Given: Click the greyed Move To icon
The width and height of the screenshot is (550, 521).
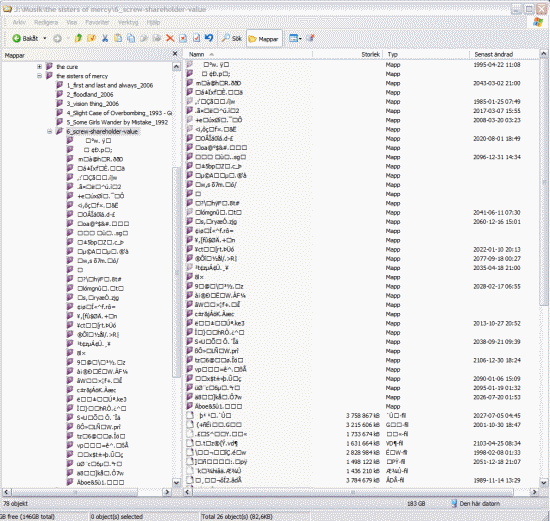Looking at the screenshot, I should (144, 38).
